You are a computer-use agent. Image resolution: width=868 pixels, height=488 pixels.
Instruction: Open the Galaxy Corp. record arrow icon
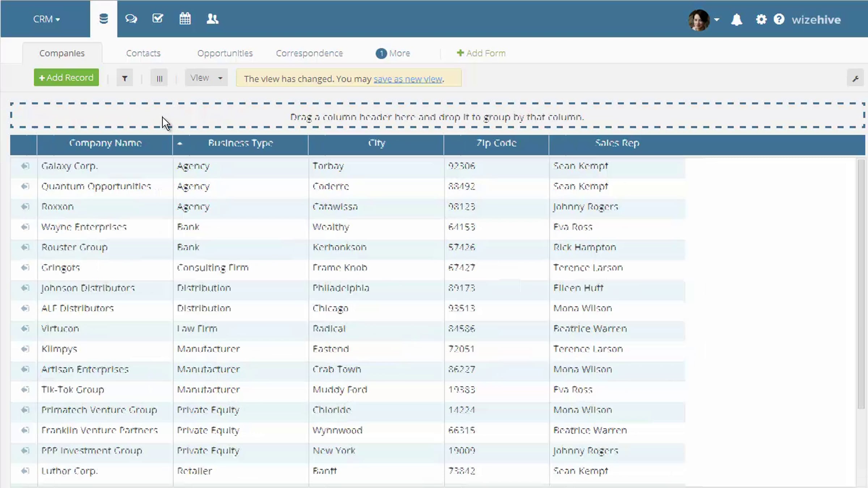click(x=25, y=166)
